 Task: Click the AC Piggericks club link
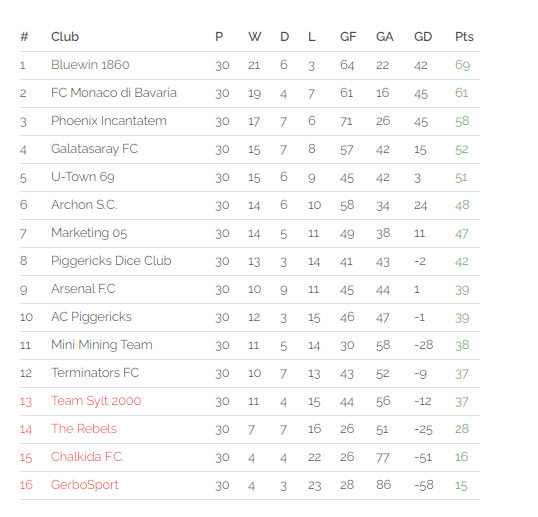click(x=91, y=317)
